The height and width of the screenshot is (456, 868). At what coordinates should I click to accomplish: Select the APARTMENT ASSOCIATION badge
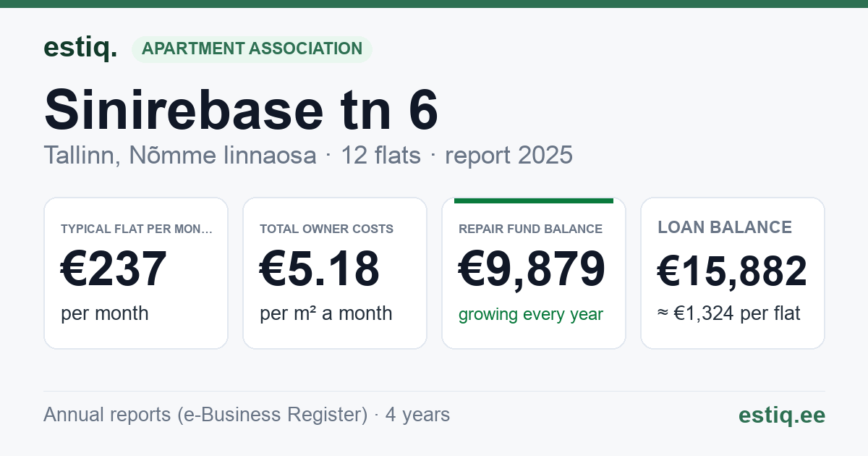(x=252, y=49)
